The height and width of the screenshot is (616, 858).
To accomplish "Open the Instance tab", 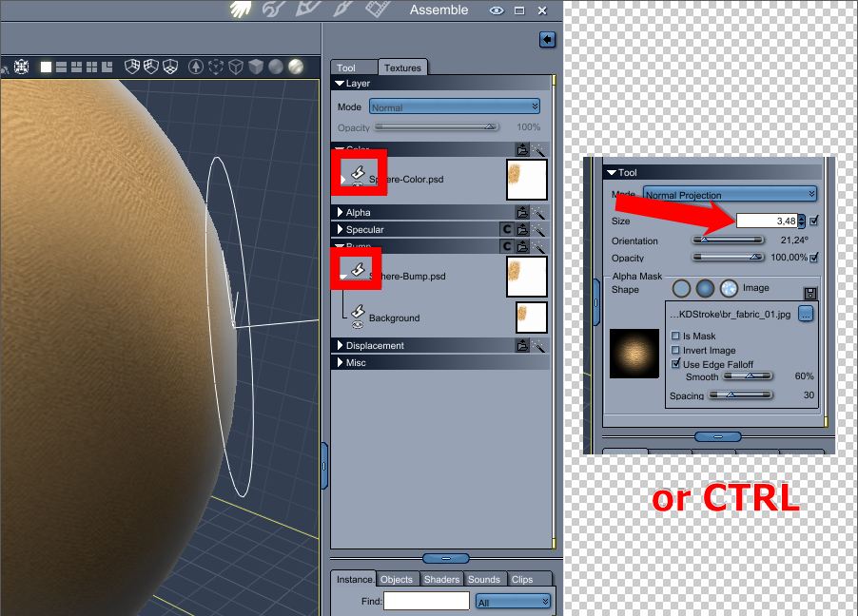I will [x=354, y=579].
